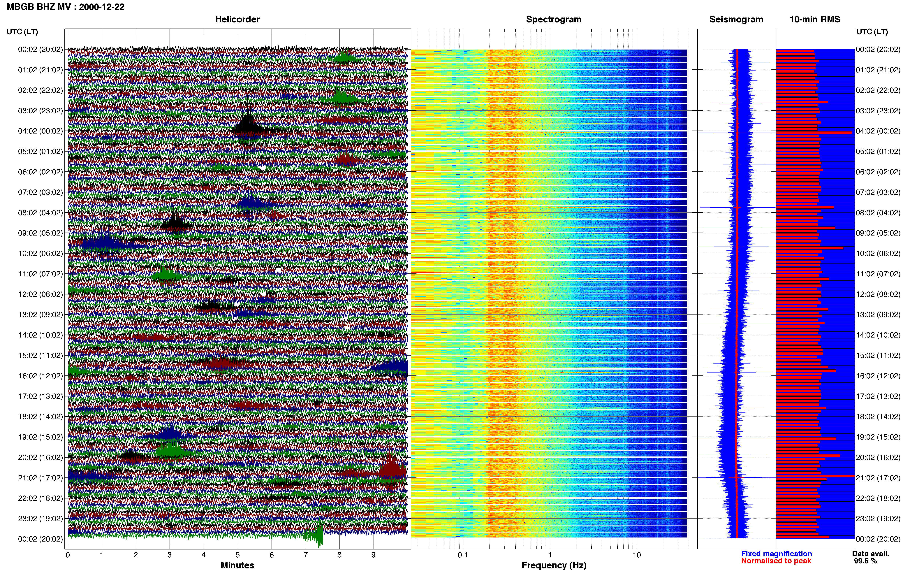Click left time label 15:02 (11:02)

[x=41, y=356]
